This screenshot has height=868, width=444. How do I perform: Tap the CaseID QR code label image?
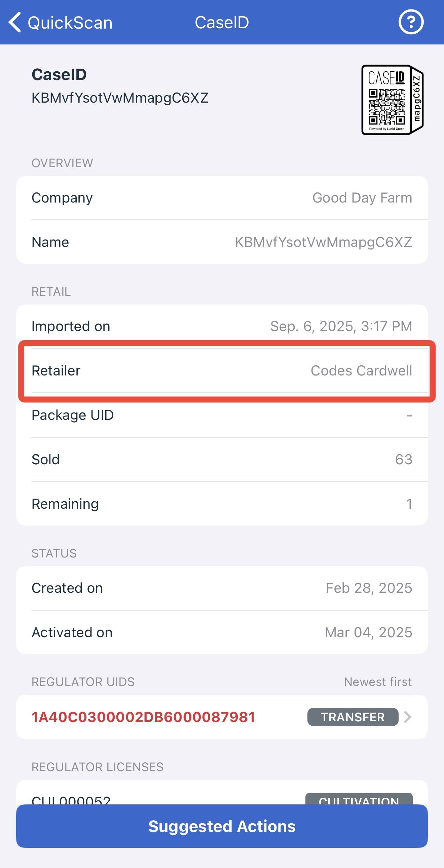pos(392,100)
